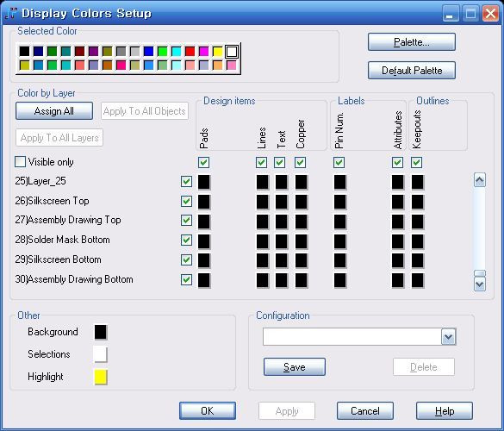This screenshot has width=504, height=431.
Task: Click the Background color swatch
Action: [101, 332]
